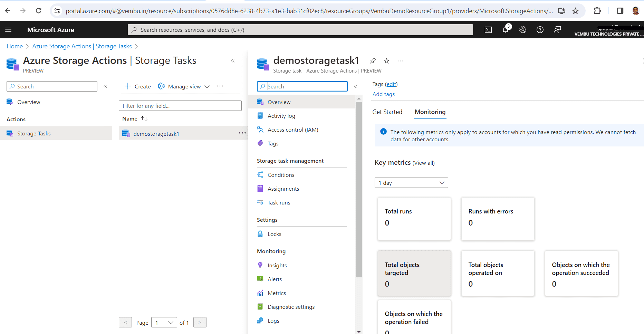Viewport: 644px width, 334px height.
Task: Focus the resource menu Search field
Action: (302, 86)
